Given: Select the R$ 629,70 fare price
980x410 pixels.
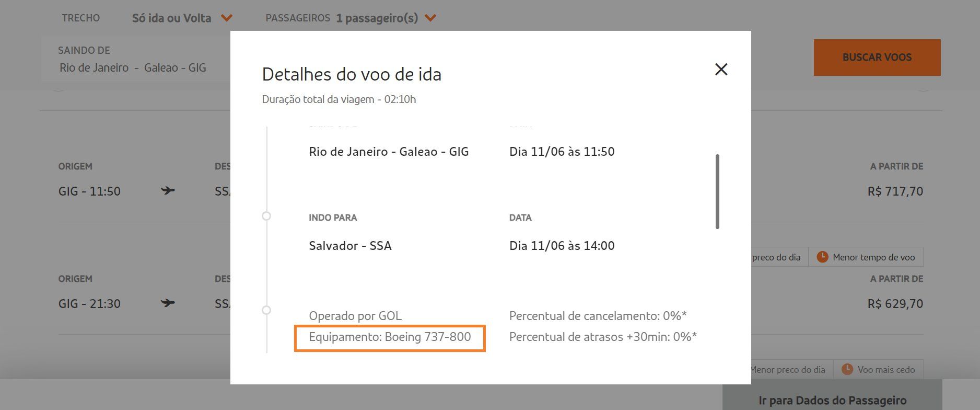Looking at the screenshot, I should 895,304.
